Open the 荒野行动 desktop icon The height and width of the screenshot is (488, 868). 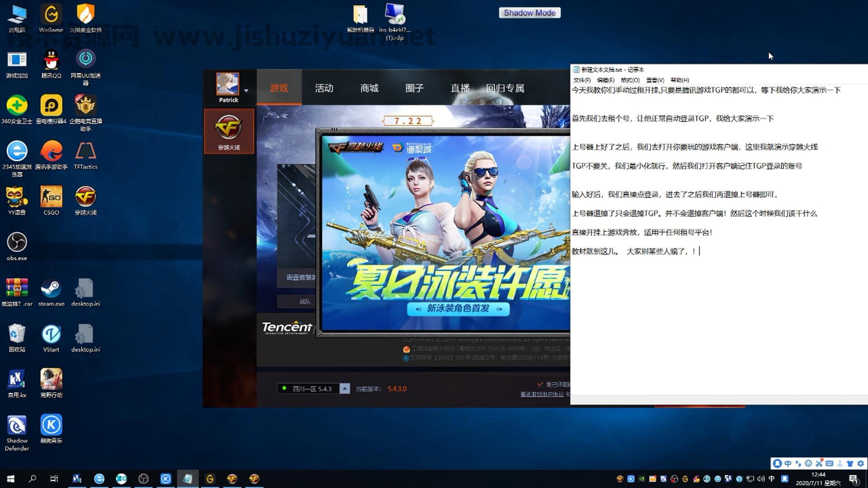point(51,383)
